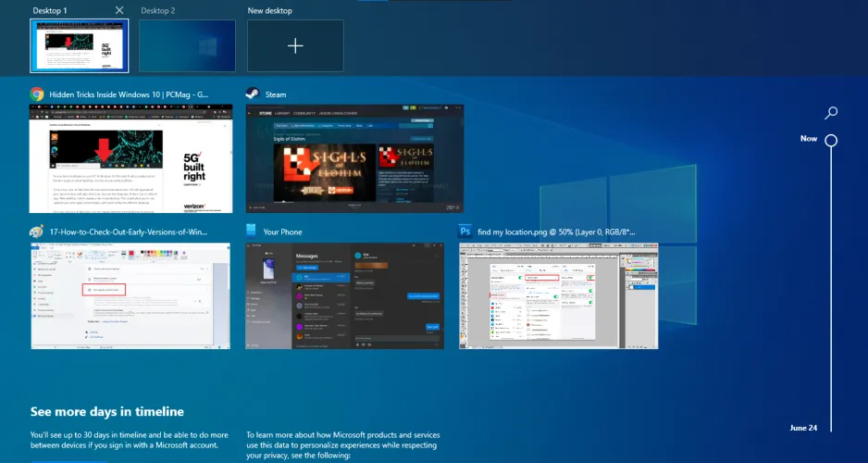Image resolution: width=868 pixels, height=463 pixels.
Task: Click the Steam app icon above its window
Action: 252,94
